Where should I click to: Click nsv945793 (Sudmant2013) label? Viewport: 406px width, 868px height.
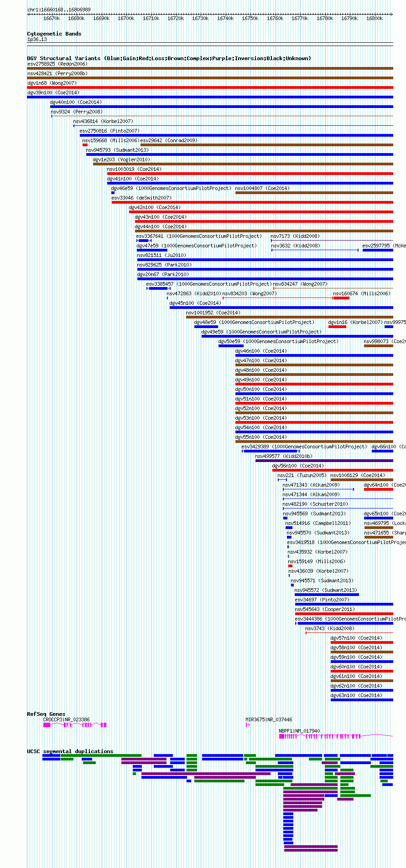pos(117,150)
